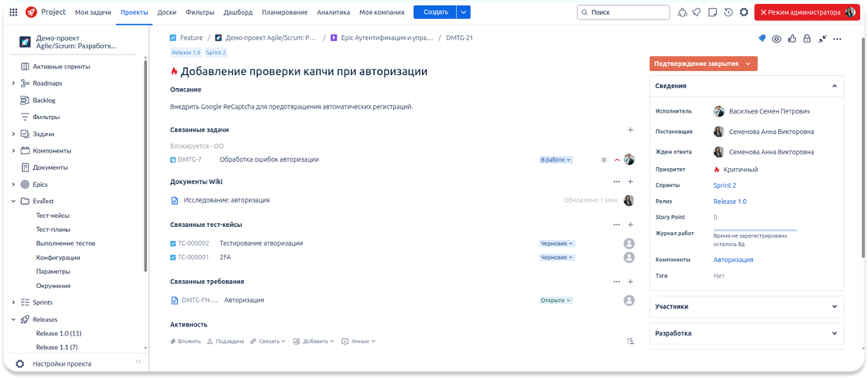The height and width of the screenshot is (378, 868).
Task: Open Исследование: авторизация wiki document
Action: [227, 200]
